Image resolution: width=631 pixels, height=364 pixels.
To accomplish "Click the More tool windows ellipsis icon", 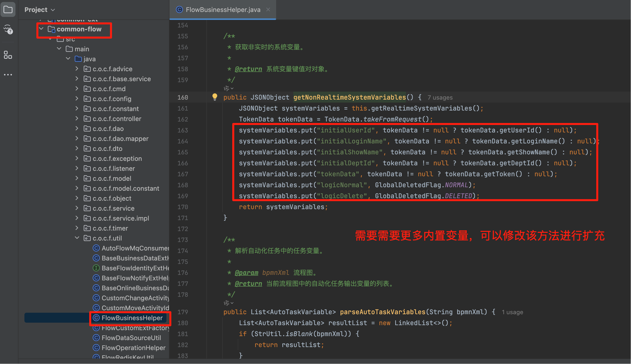I will [x=8, y=75].
